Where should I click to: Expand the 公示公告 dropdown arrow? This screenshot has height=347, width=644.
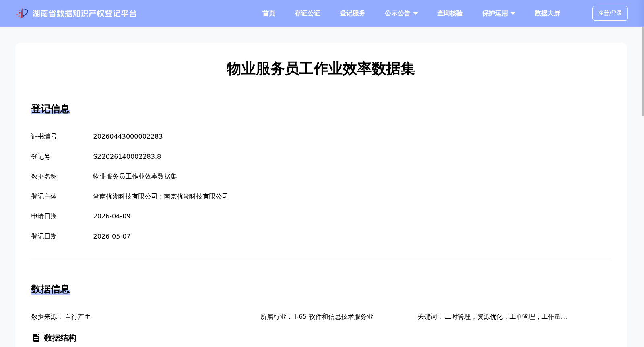[415, 13]
